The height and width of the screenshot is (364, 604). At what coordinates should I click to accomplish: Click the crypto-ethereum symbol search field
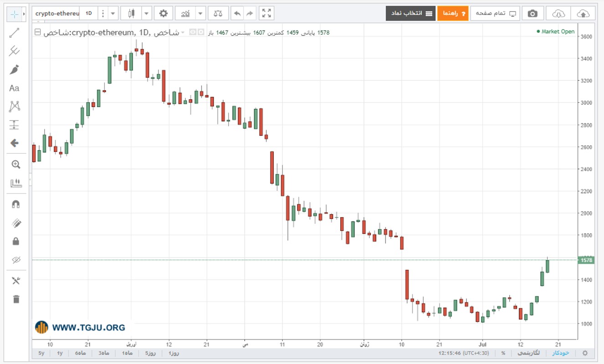pos(56,13)
